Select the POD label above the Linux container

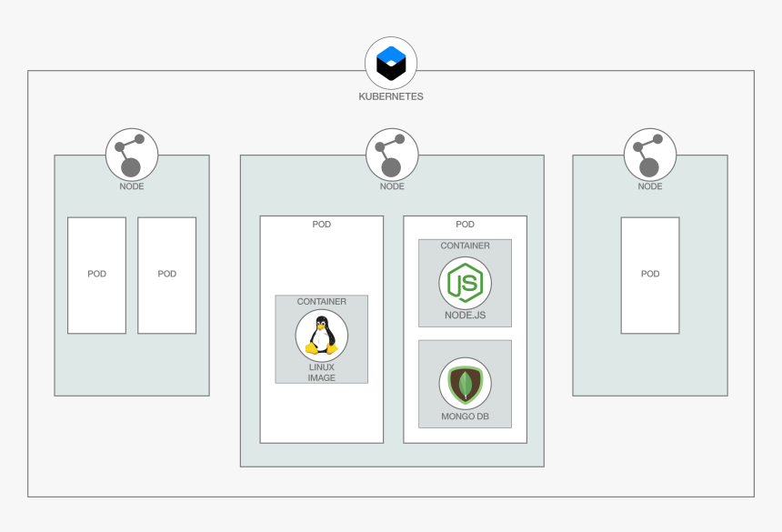point(322,225)
